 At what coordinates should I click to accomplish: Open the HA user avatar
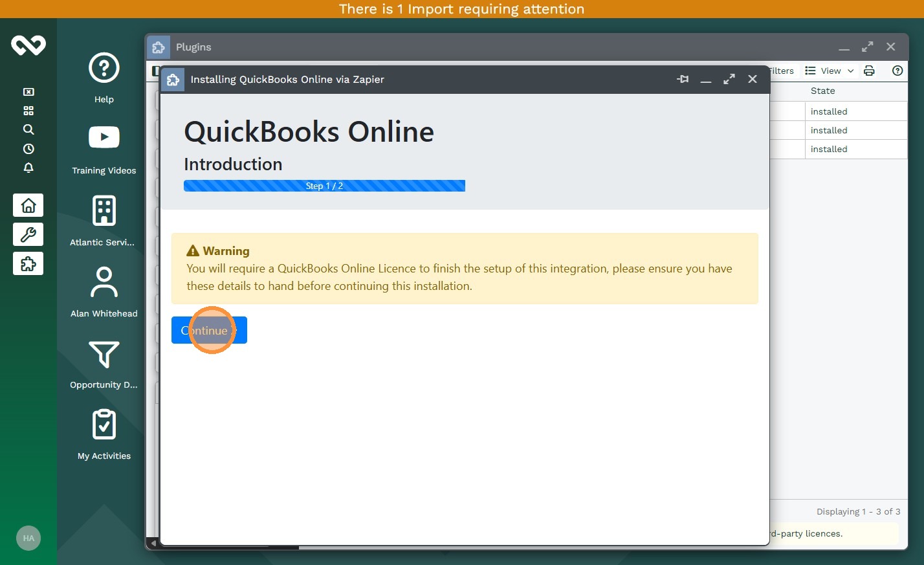point(28,538)
